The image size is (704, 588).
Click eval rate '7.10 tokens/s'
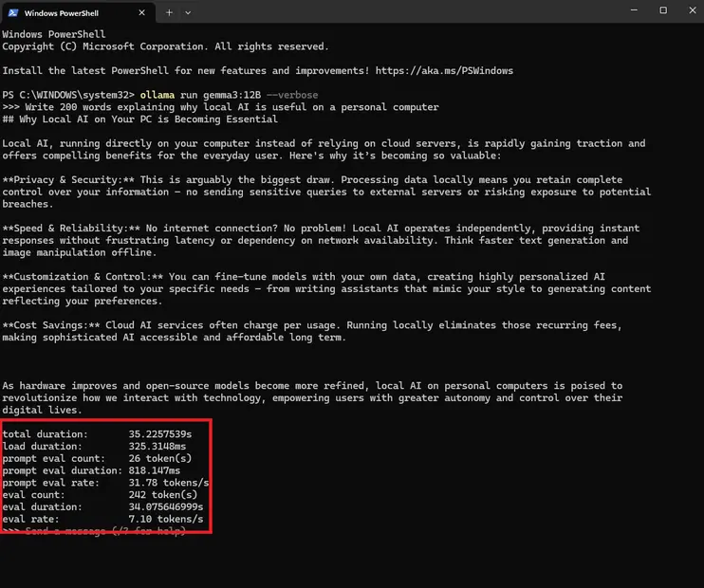tap(166, 519)
